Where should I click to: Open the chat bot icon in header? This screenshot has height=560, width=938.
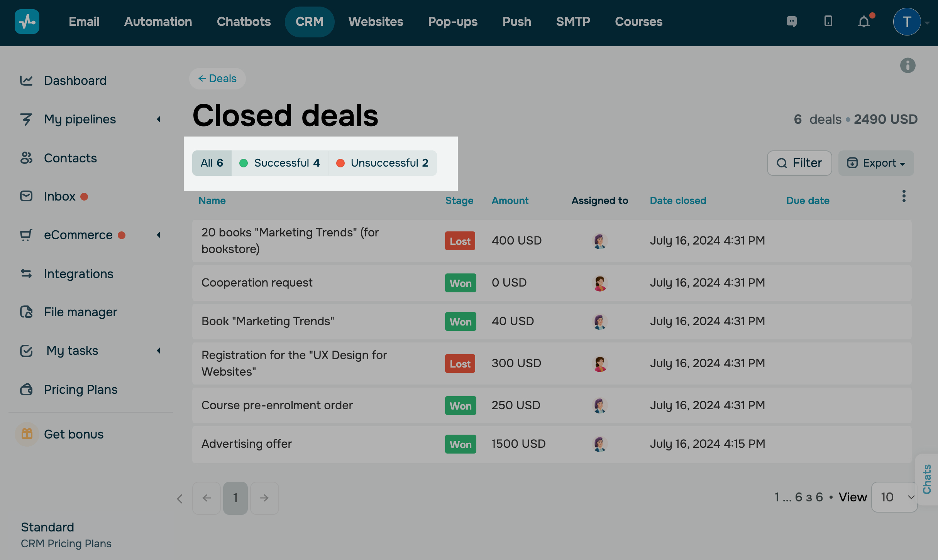click(792, 22)
